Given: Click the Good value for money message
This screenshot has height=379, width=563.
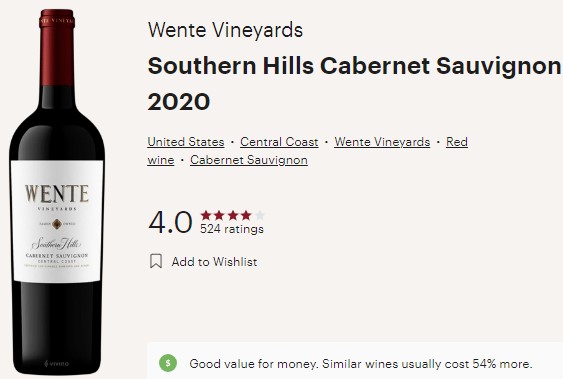Looking at the screenshot, I should click(x=360, y=364).
